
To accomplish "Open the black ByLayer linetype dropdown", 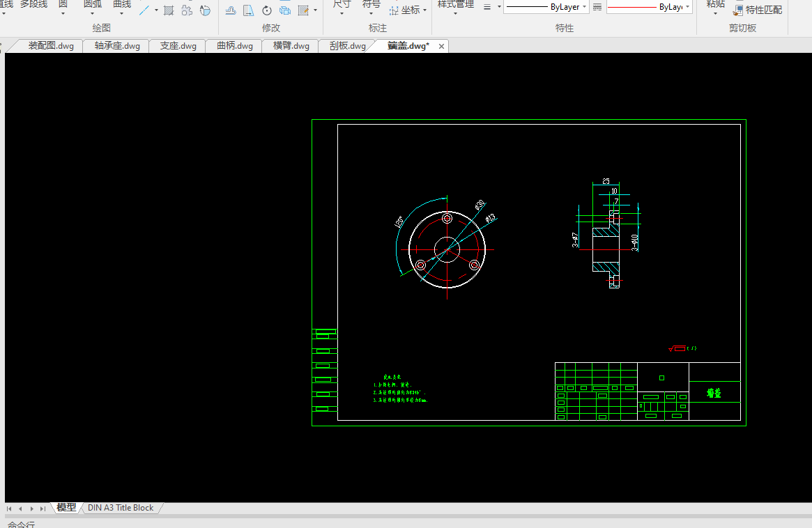I will pyautogui.click(x=546, y=7).
